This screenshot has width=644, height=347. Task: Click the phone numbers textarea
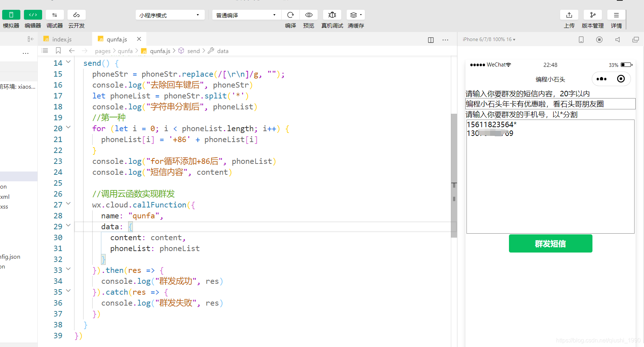coord(550,177)
